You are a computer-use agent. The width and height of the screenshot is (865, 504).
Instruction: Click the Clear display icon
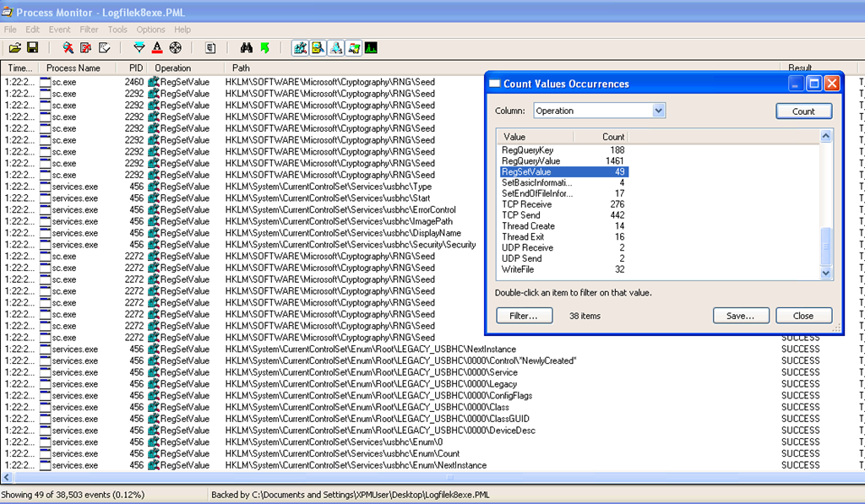pyautogui.click(x=105, y=48)
